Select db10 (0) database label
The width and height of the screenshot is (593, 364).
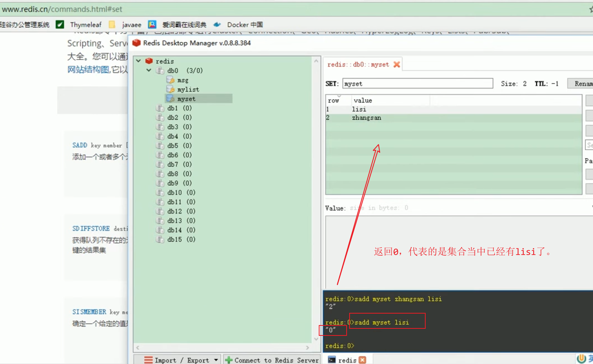181,192
